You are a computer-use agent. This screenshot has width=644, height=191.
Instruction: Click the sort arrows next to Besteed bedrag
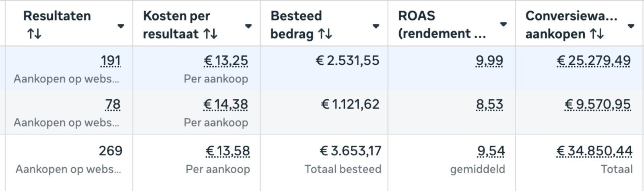[325, 34]
